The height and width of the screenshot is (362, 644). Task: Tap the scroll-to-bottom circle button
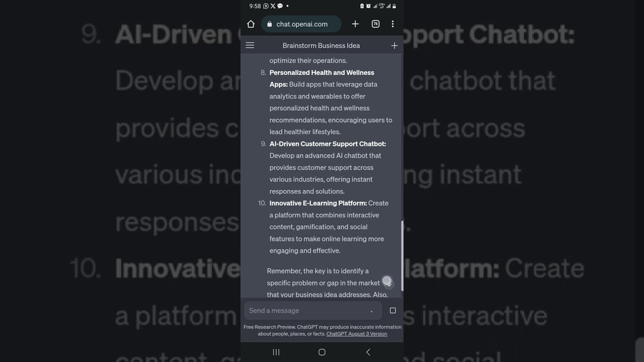[387, 282]
